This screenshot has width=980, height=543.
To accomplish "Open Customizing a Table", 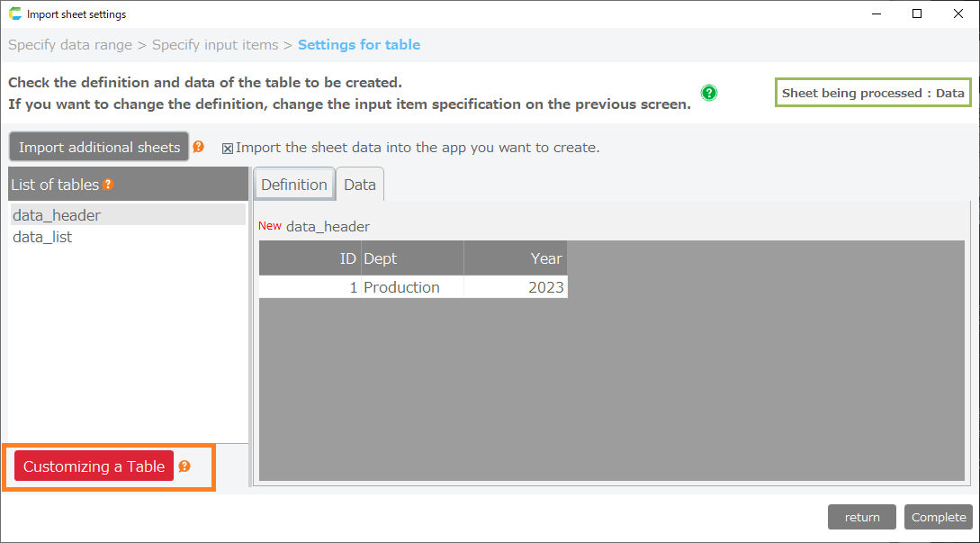I will tap(94, 466).
